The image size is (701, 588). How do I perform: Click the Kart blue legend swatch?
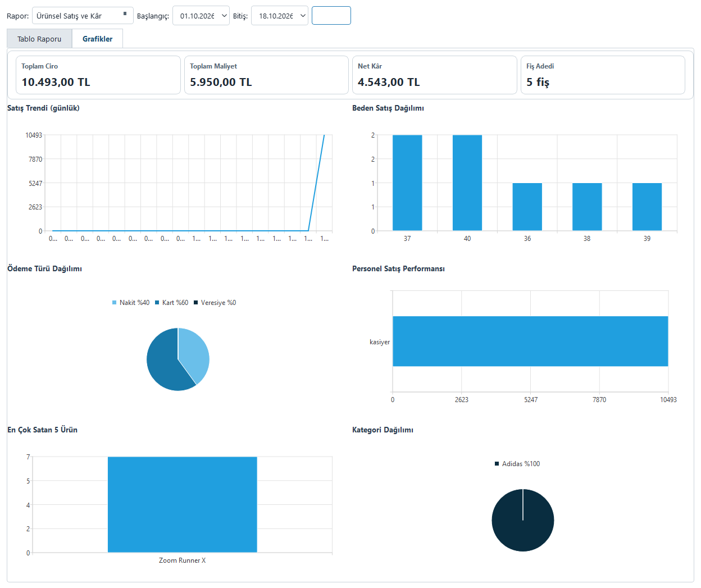(x=157, y=303)
